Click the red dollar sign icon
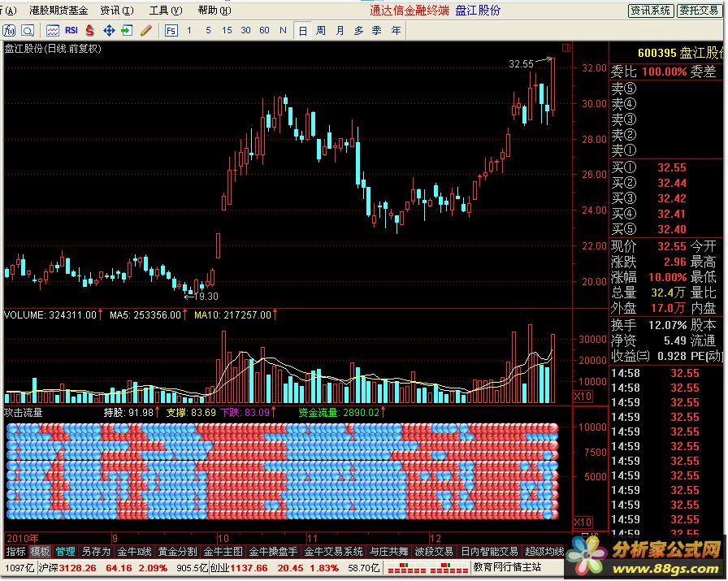 click(90, 31)
